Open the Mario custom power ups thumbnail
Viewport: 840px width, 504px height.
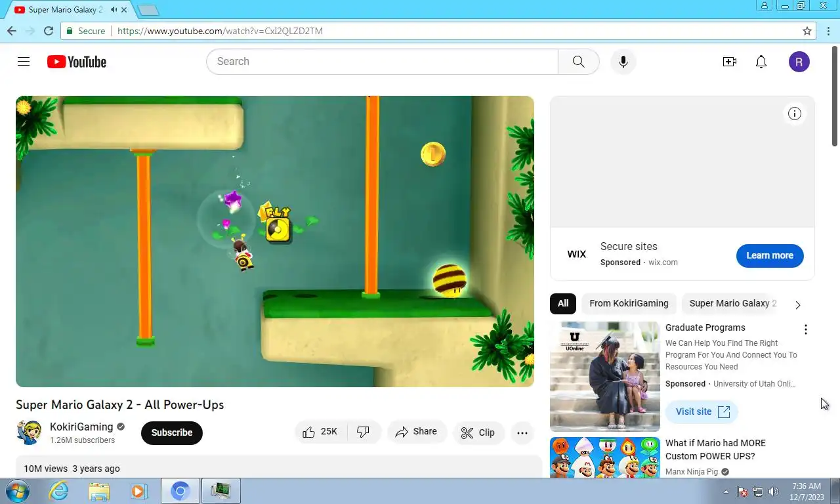(x=605, y=457)
